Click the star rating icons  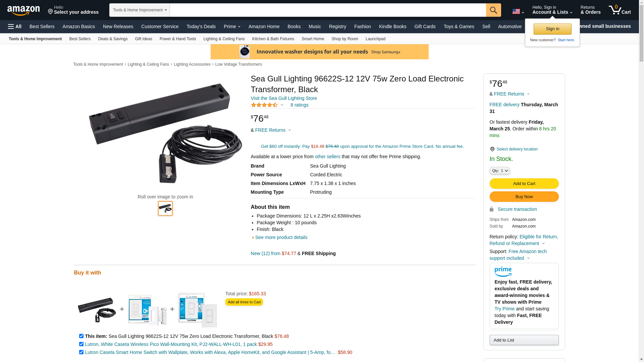pyautogui.click(x=264, y=105)
